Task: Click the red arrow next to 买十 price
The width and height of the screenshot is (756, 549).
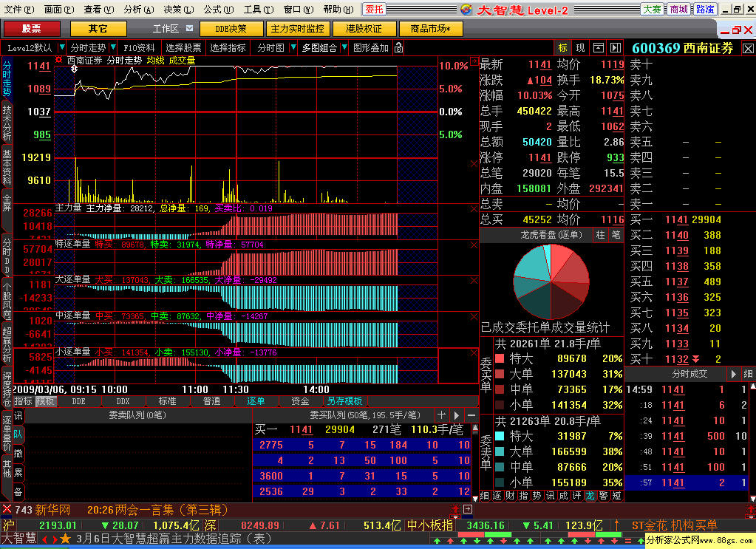Action: pyautogui.click(x=695, y=359)
